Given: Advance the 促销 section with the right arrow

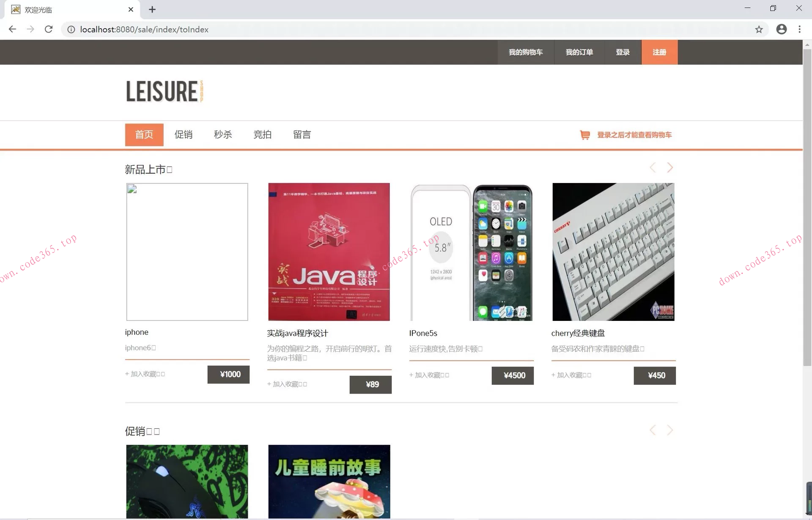Looking at the screenshot, I should tap(670, 430).
